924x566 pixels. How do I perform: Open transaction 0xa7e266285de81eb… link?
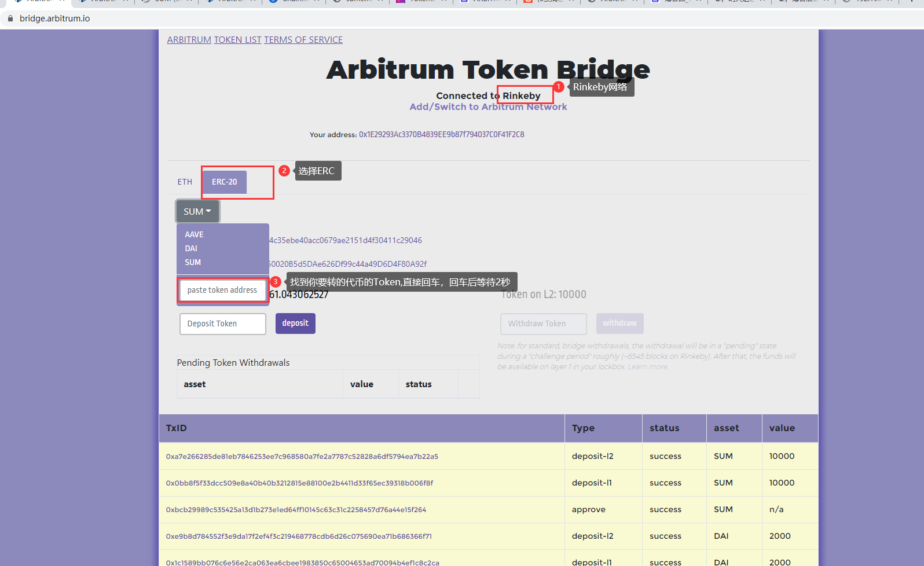(x=302, y=457)
